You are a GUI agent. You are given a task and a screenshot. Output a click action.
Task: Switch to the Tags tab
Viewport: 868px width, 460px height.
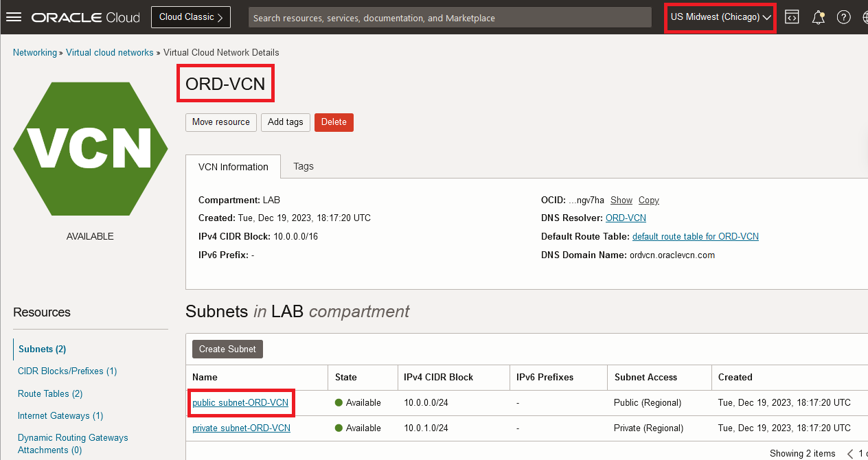coord(304,166)
